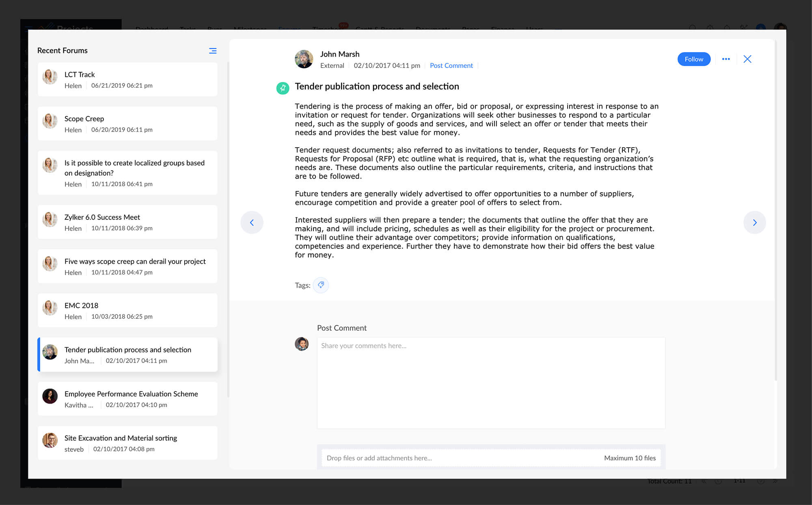Close the forum post detail view
The image size is (812, 505).
[x=747, y=59]
